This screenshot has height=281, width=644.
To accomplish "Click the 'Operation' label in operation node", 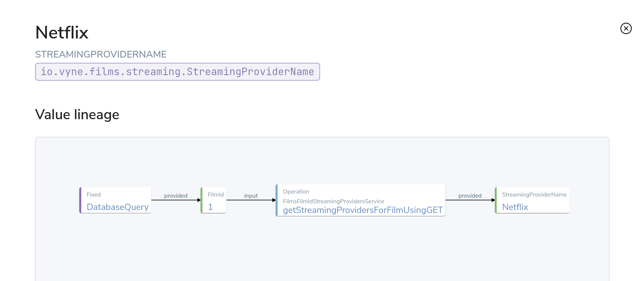I will click(296, 192).
